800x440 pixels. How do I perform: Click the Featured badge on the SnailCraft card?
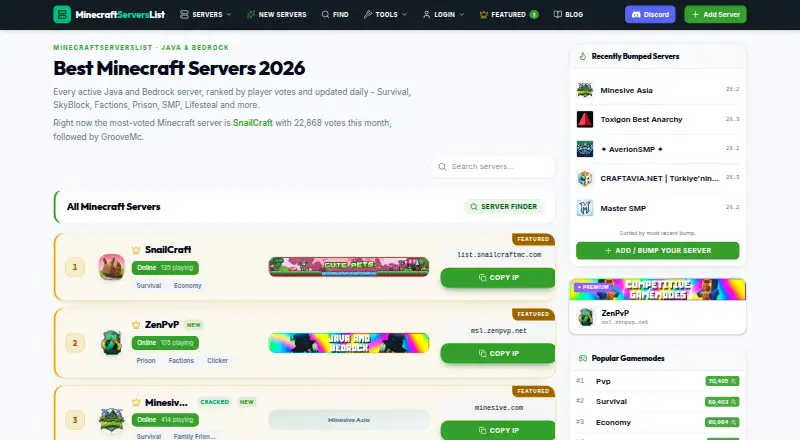coord(533,239)
